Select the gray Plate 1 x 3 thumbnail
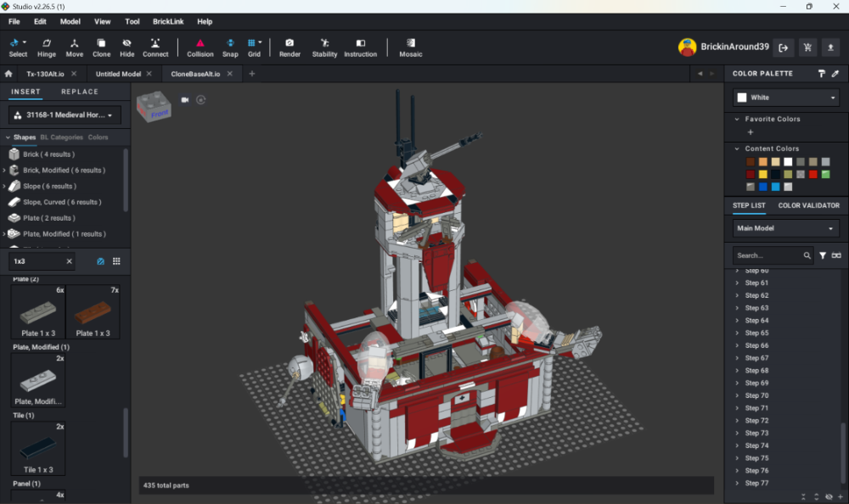Viewport: 849px width, 504px height. [38, 312]
